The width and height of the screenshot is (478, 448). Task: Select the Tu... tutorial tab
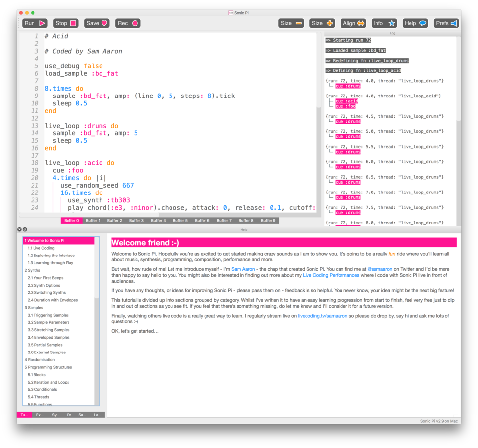click(24, 415)
